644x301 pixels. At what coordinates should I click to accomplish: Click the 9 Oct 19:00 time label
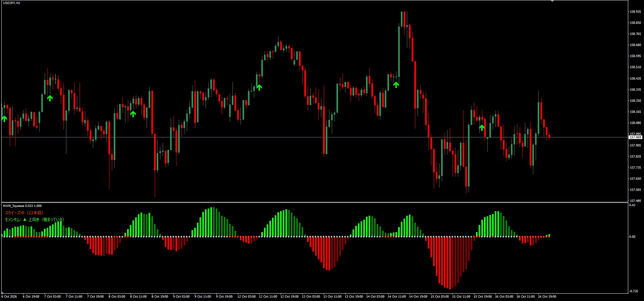224,297
